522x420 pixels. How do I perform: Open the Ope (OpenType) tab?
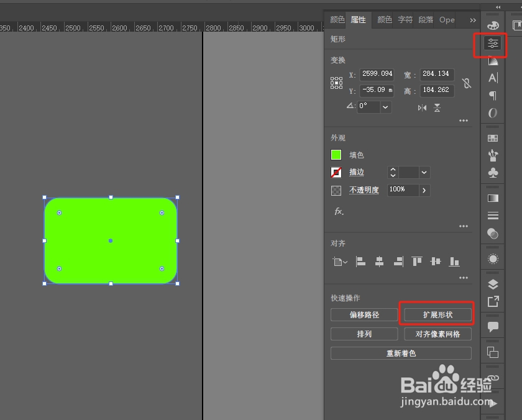pyautogui.click(x=447, y=20)
